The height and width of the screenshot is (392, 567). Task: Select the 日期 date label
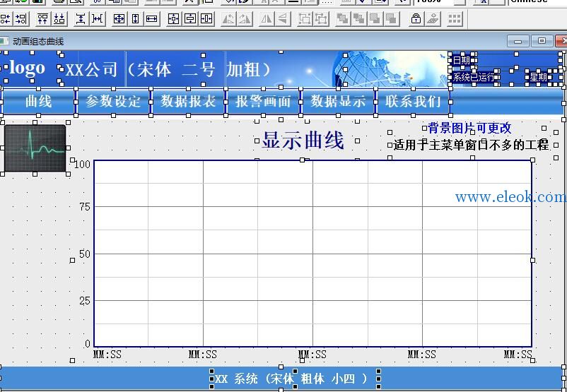[462, 60]
